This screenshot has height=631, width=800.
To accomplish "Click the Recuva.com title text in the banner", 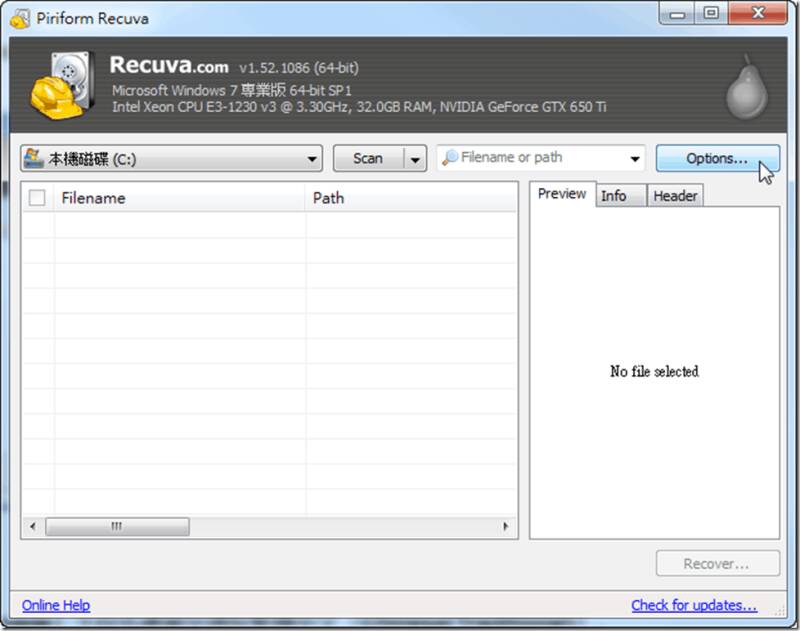I will tap(169, 65).
